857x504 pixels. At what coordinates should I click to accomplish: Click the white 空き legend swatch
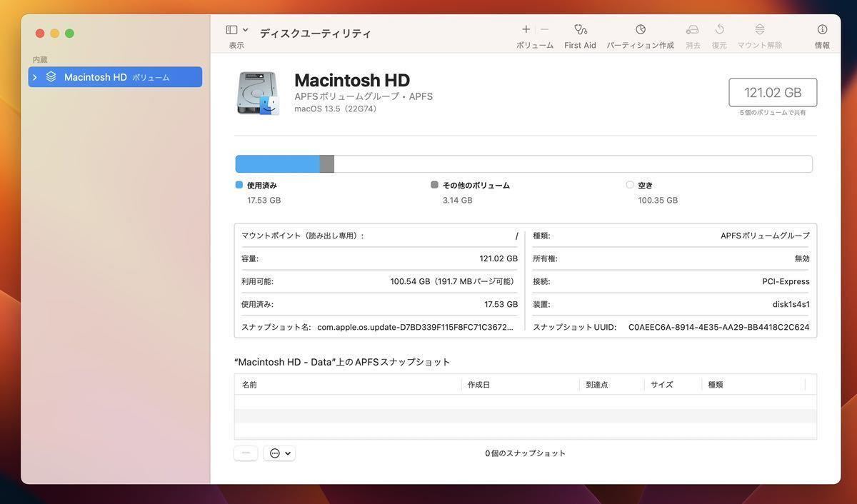coord(630,185)
